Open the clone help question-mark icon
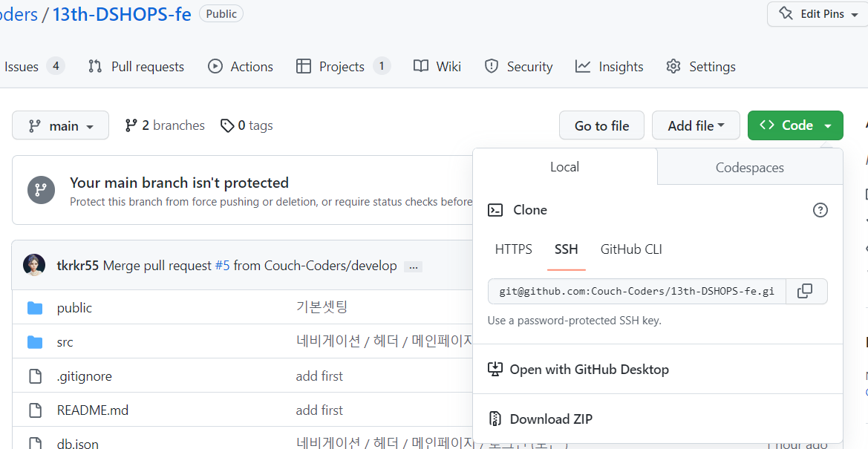 [820, 210]
